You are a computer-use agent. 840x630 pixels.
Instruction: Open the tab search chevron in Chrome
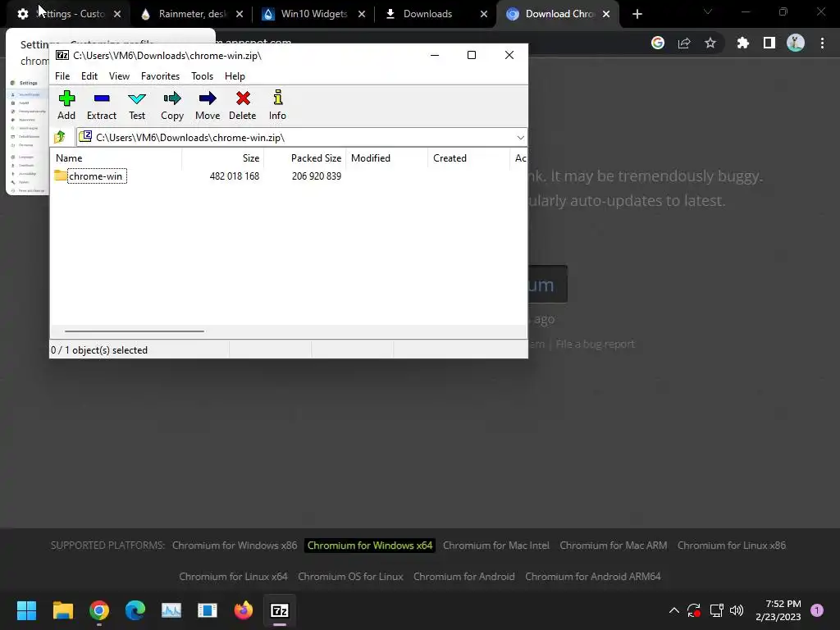pyautogui.click(x=708, y=11)
